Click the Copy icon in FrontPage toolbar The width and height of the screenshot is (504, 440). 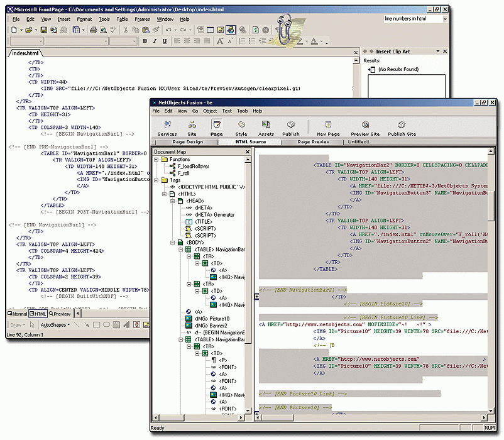136,30
